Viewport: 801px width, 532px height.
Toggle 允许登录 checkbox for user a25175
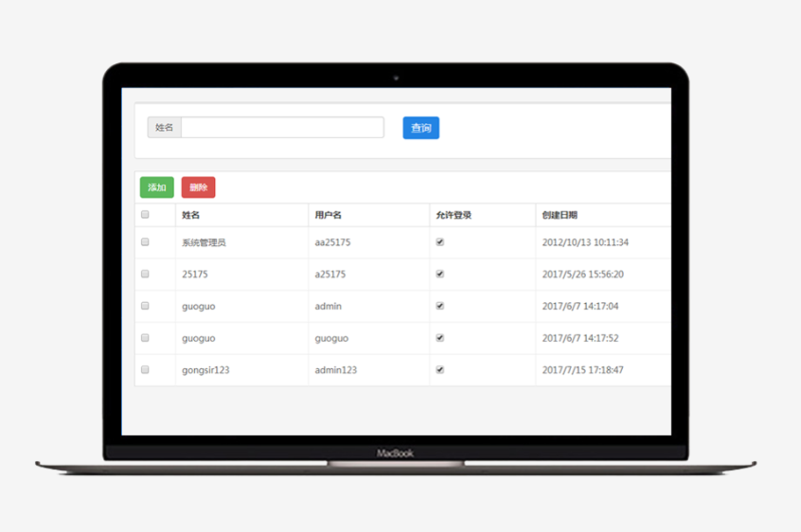tap(439, 274)
